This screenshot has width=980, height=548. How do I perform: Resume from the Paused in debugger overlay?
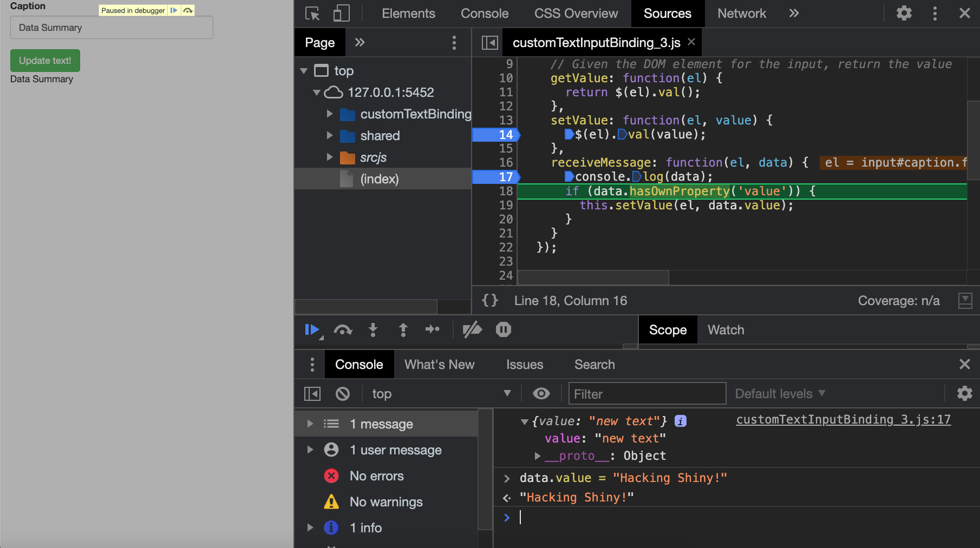point(174,10)
